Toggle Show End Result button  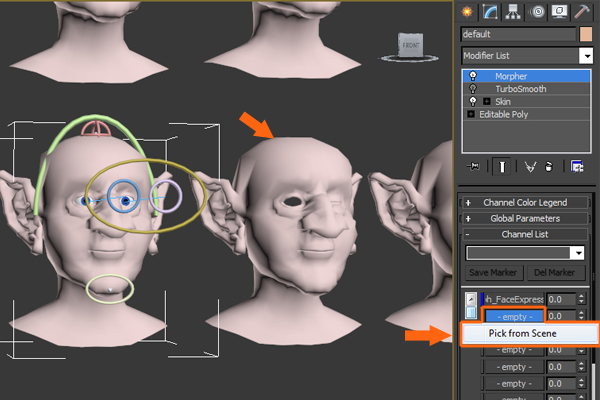coord(502,167)
